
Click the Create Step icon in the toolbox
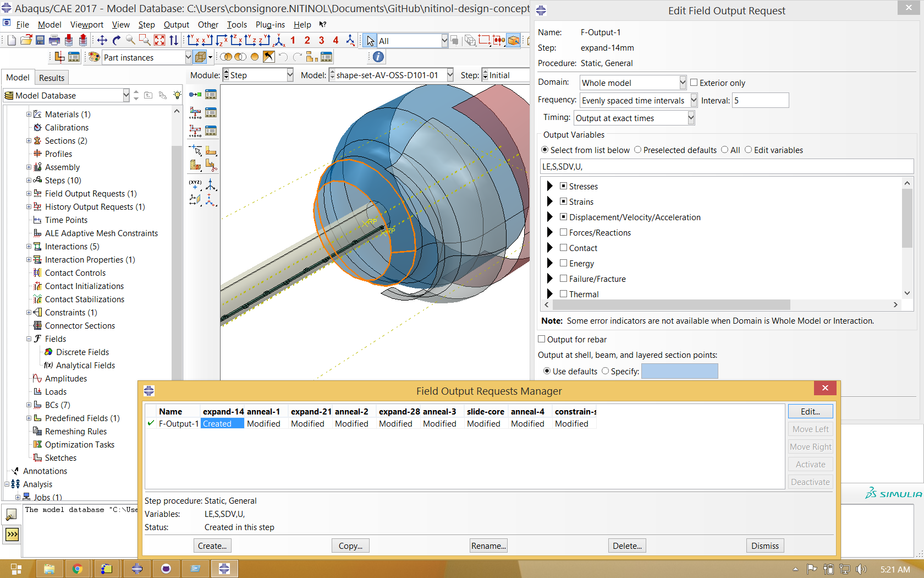click(x=195, y=95)
